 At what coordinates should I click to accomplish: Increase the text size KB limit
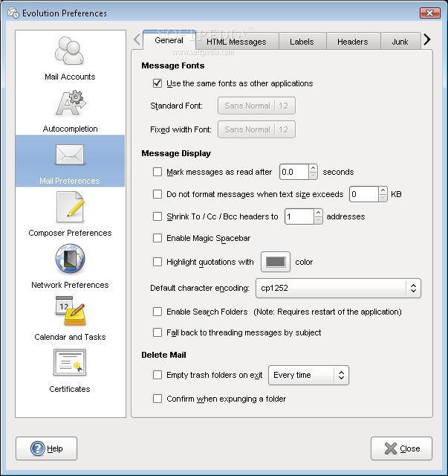coord(383,190)
